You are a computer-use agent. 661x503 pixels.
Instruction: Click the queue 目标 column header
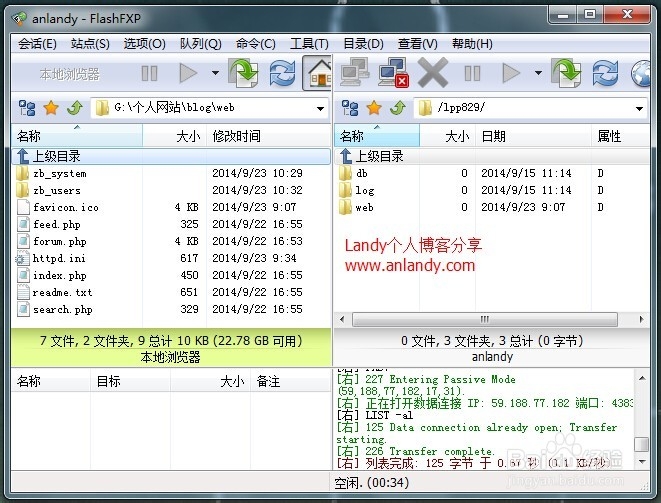(130, 381)
